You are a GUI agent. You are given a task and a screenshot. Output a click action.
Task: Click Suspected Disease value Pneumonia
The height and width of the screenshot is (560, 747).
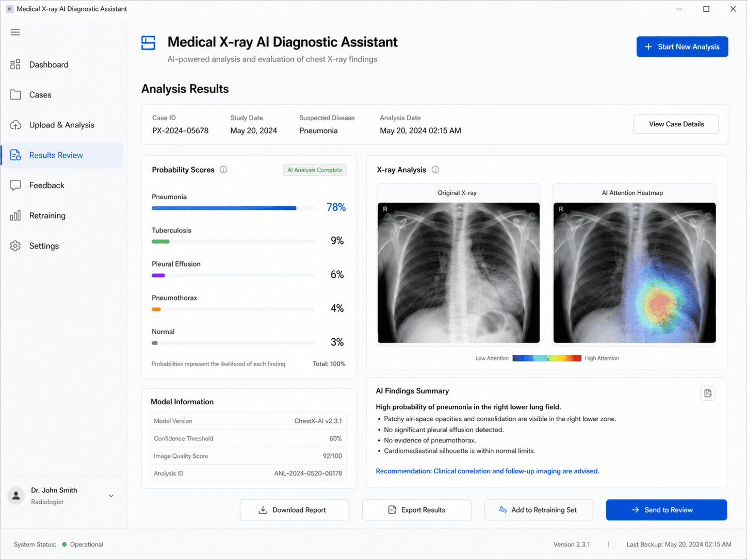318,131
